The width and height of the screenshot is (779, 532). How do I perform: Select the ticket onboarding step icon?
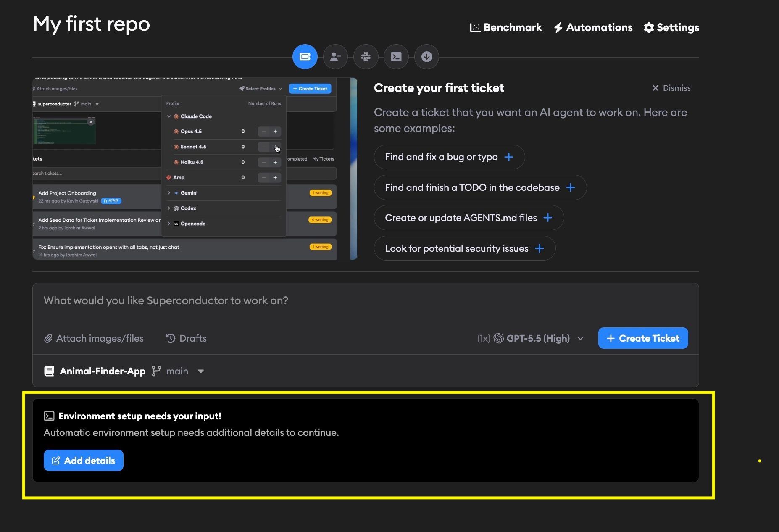point(305,57)
